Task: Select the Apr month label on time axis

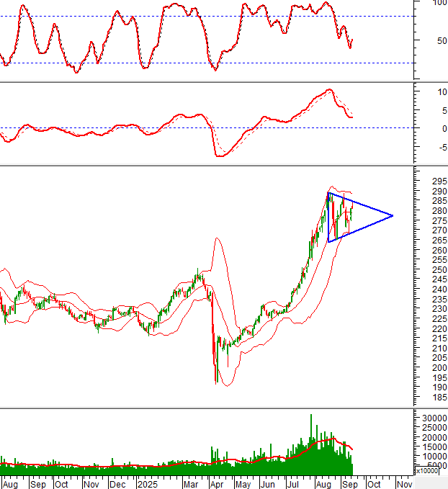Action: 217,485
